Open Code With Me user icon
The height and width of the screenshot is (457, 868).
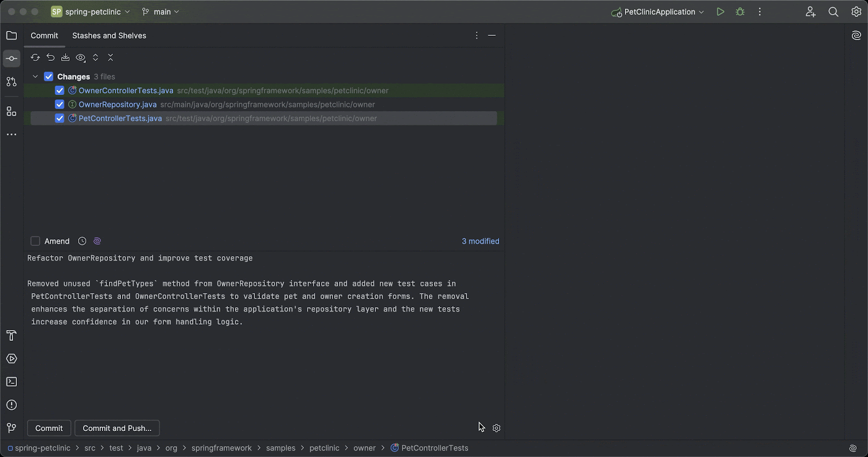pos(810,11)
